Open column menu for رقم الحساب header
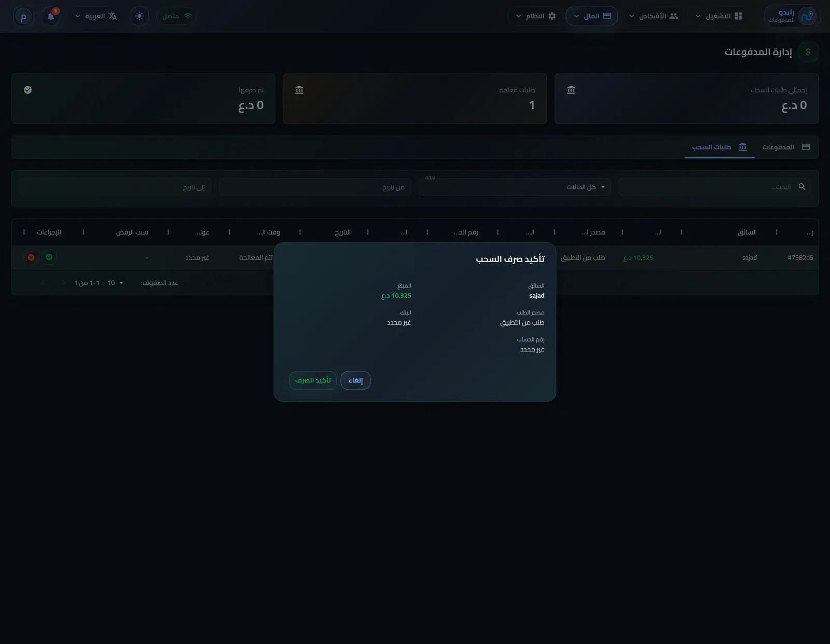830x644 pixels. (x=427, y=232)
